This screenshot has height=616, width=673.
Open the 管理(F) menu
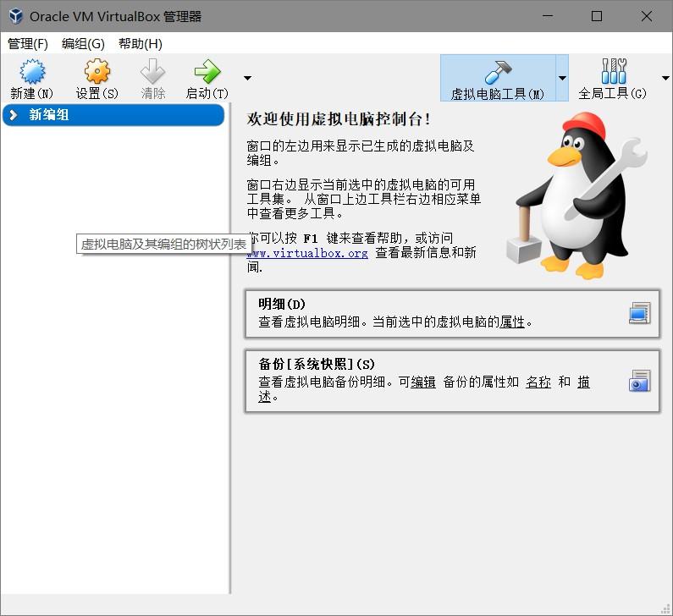28,44
